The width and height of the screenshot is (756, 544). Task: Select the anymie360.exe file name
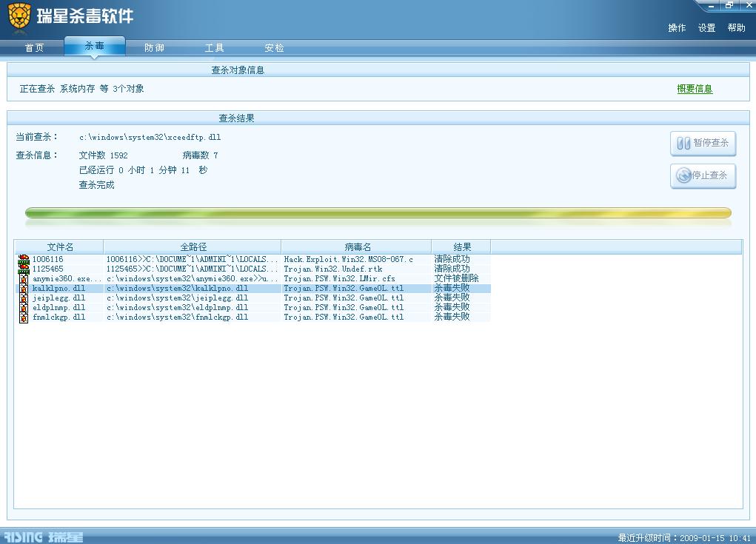coord(67,278)
